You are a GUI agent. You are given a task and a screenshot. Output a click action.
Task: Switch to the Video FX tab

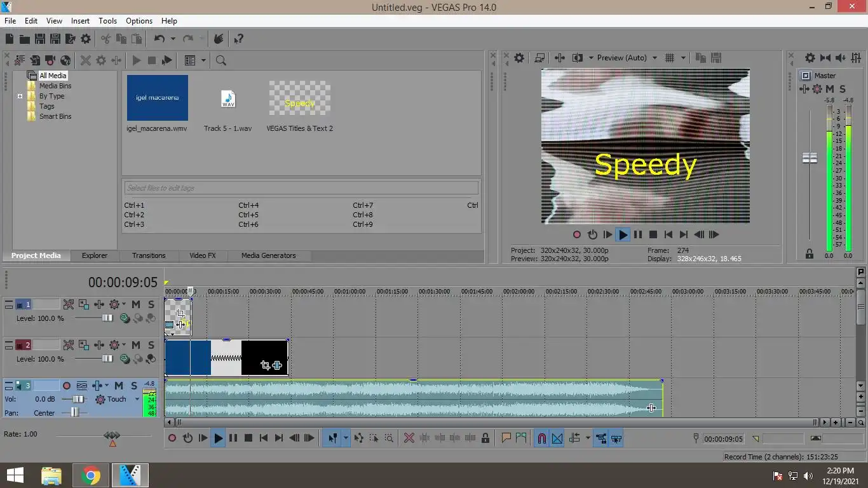[203, 255]
